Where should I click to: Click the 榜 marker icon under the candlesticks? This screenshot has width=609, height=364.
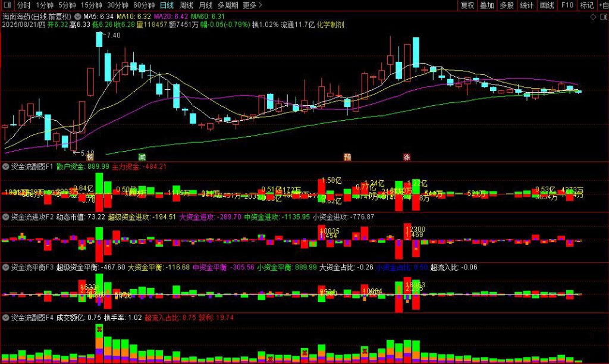[x=90, y=157]
